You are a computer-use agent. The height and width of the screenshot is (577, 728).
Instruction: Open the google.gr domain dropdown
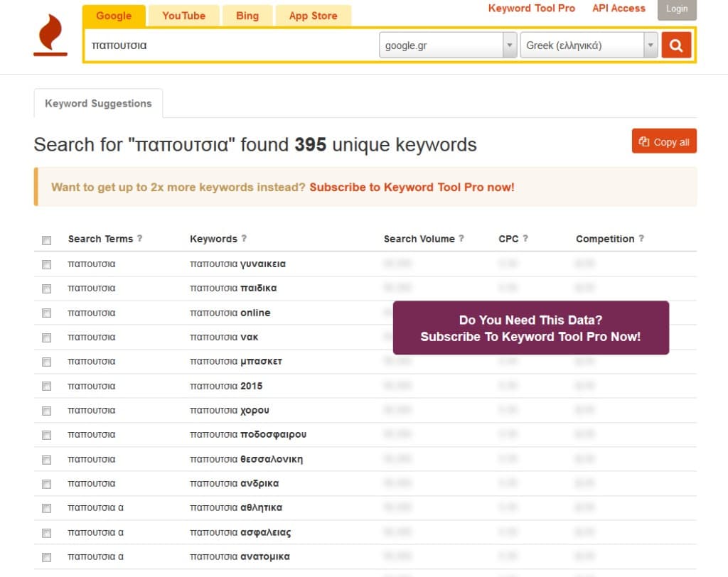tap(448, 45)
